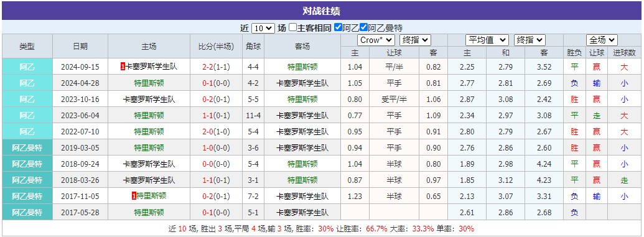Click away odds 4.24 in 2018-09-24 row

tap(544, 164)
